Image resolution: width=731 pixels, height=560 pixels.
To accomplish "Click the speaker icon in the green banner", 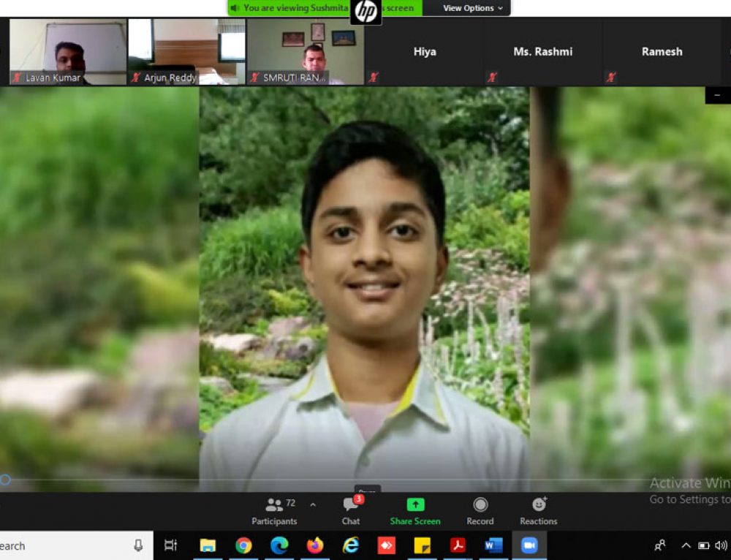I will click(235, 8).
